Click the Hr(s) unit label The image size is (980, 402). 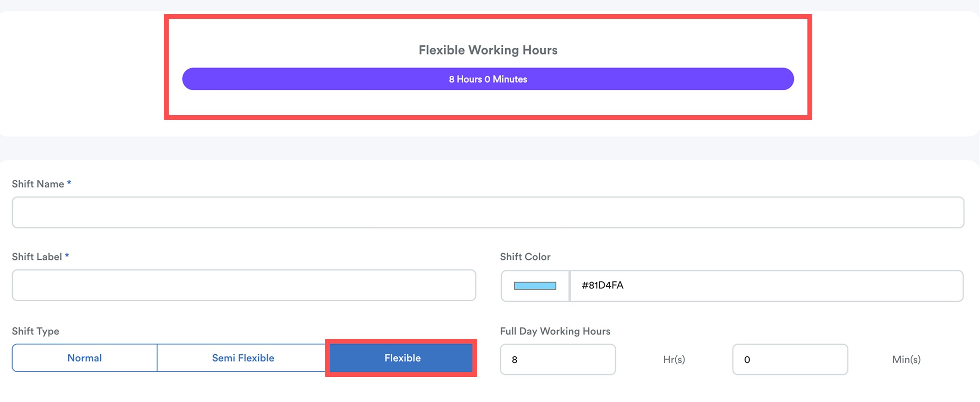click(x=674, y=360)
